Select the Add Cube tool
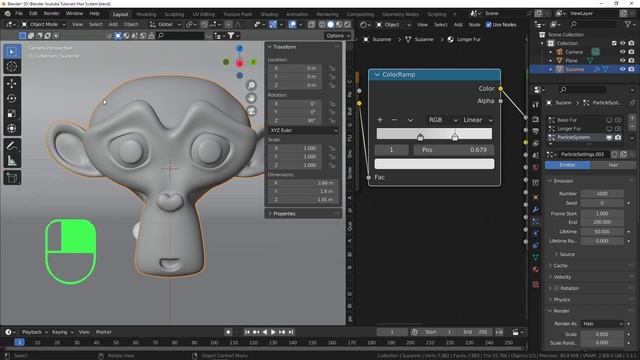 point(12,178)
